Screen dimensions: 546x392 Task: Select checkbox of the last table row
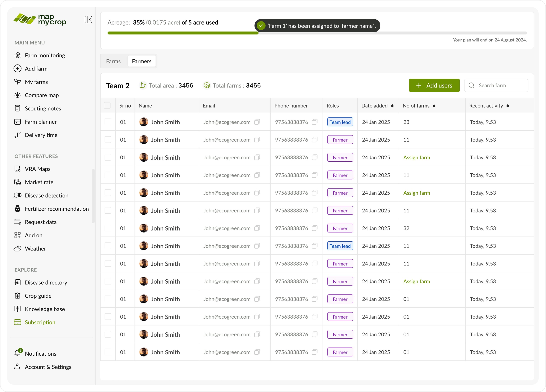[x=108, y=352]
